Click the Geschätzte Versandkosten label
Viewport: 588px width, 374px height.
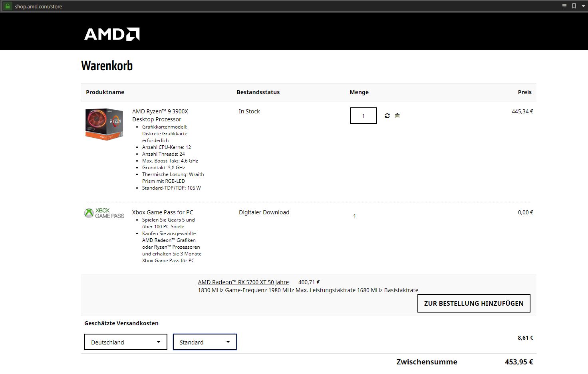[x=121, y=323]
